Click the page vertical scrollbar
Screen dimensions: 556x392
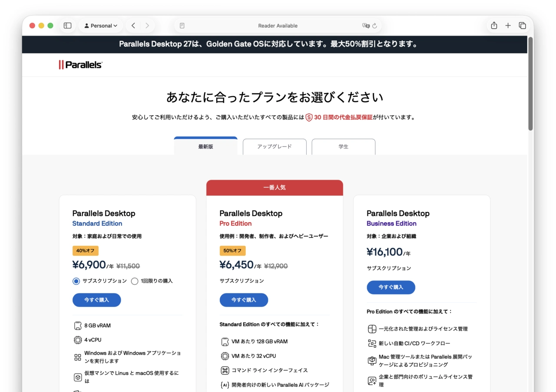click(x=530, y=84)
